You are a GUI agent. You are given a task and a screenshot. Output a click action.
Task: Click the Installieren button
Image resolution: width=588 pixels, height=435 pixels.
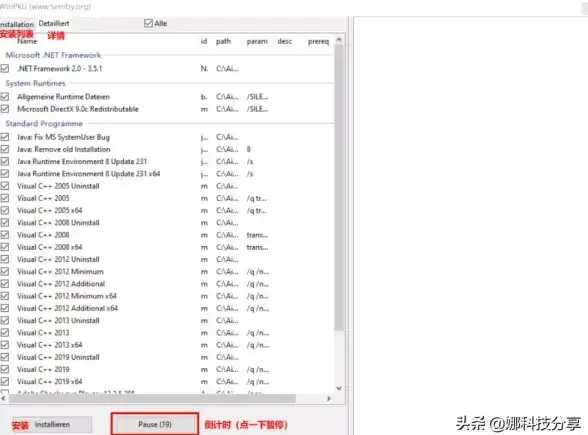coord(52,424)
